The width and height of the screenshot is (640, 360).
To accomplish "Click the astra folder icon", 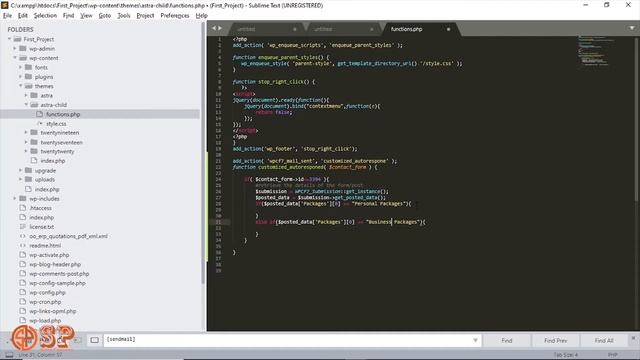I will (x=34, y=96).
